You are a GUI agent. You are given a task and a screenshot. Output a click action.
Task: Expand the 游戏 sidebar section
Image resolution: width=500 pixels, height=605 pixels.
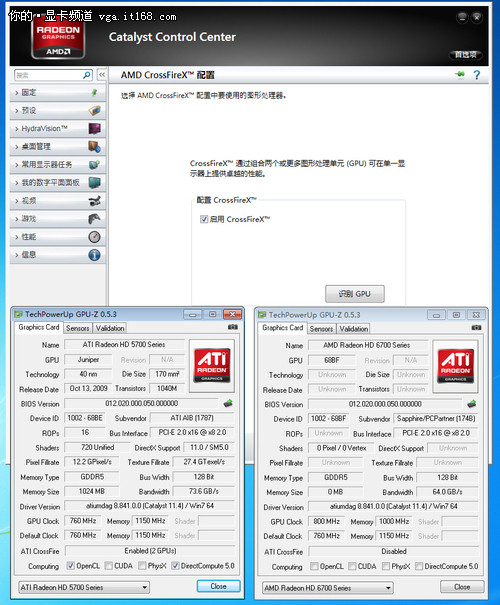click(x=58, y=219)
